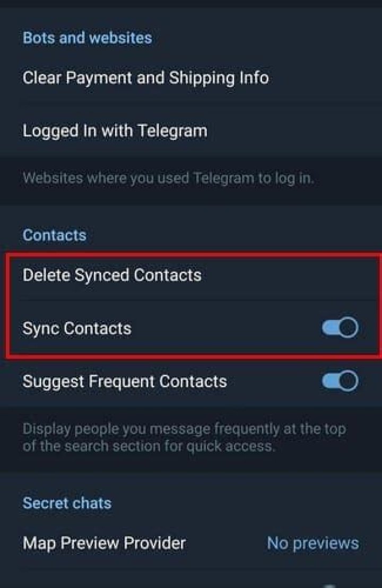Image resolution: width=382 pixels, height=588 pixels.
Task: Click the "Secret chats" section header
Action: (x=67, y=503)
